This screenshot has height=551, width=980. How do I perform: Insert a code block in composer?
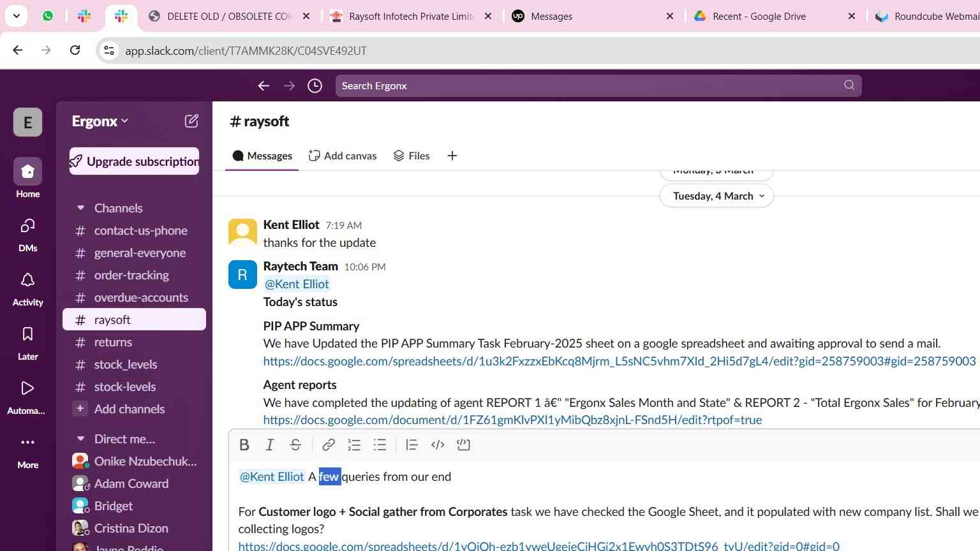click(463, 445)
